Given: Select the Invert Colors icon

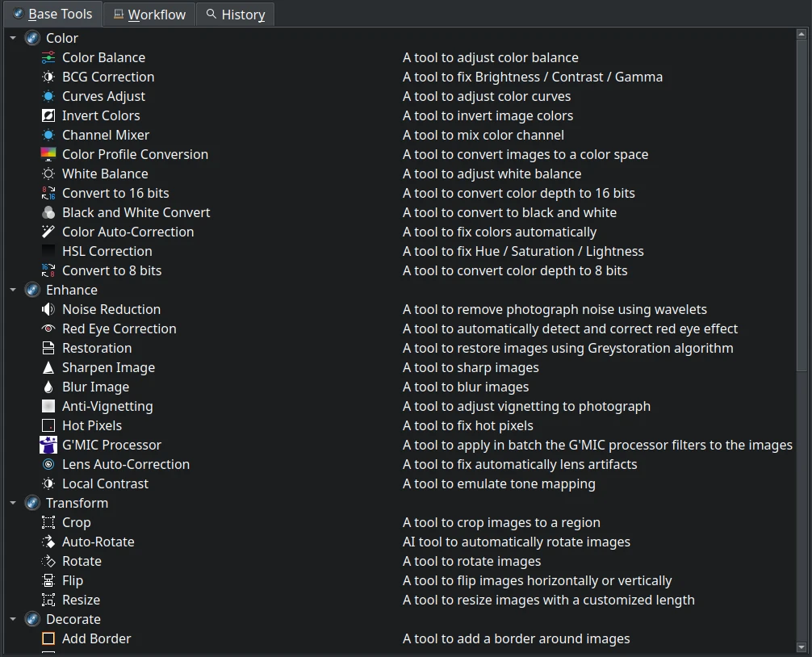Looking at the screenshot, I should pyautogui.click(x=48, y=115).
